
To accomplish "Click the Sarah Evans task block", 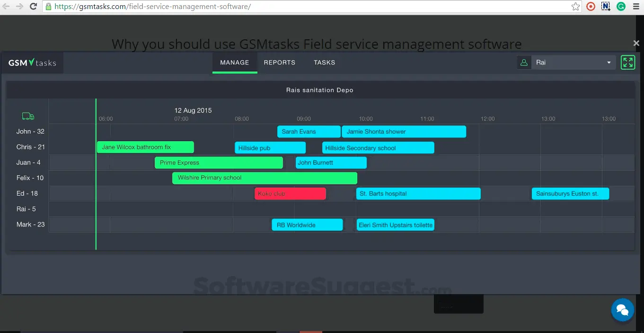I will (x=308, y=131).
